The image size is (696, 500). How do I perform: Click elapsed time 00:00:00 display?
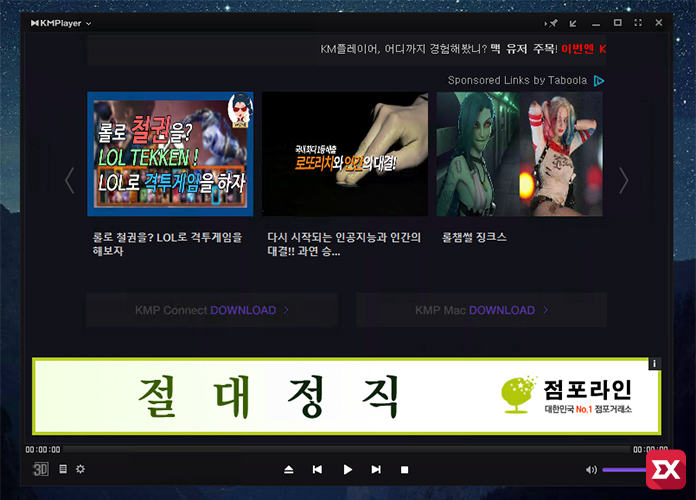click(x=43, y=449)
